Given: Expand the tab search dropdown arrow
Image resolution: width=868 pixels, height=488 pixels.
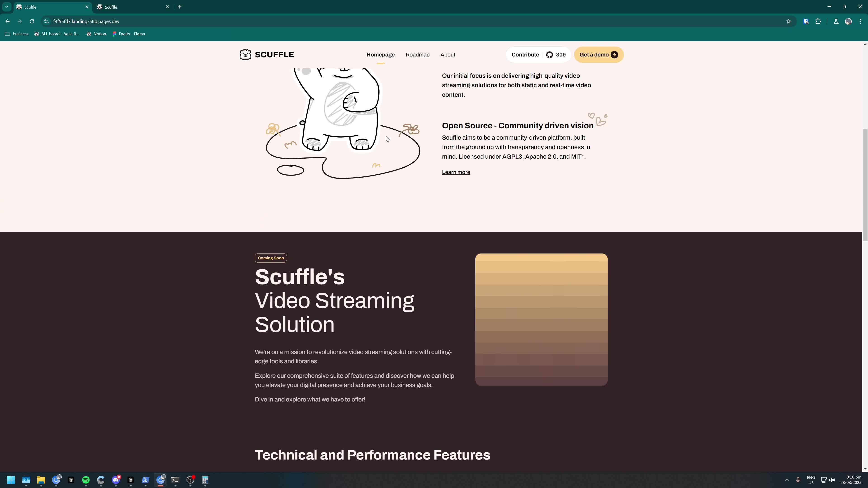Looking at the screenshot, I should point(6,7).
